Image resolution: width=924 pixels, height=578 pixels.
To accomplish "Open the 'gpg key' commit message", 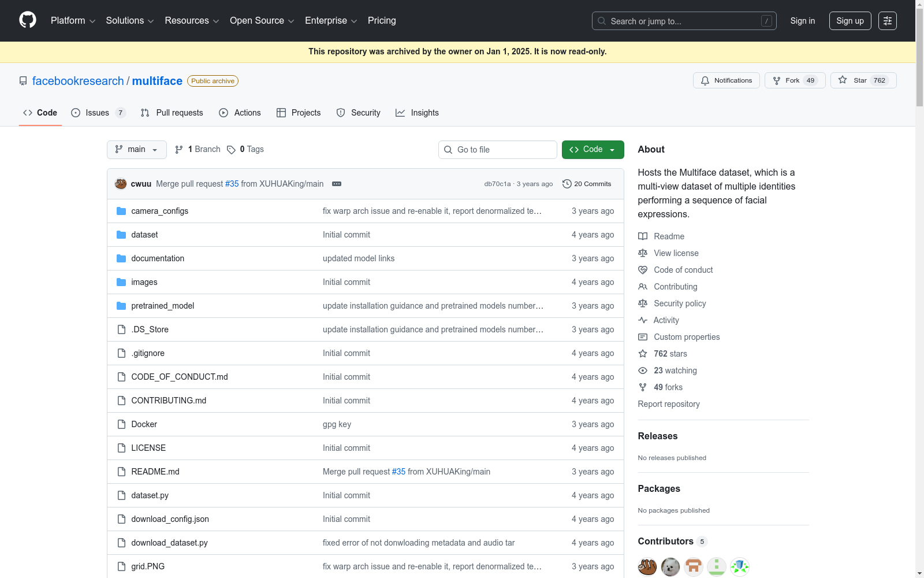I will (x=337, y=424).
